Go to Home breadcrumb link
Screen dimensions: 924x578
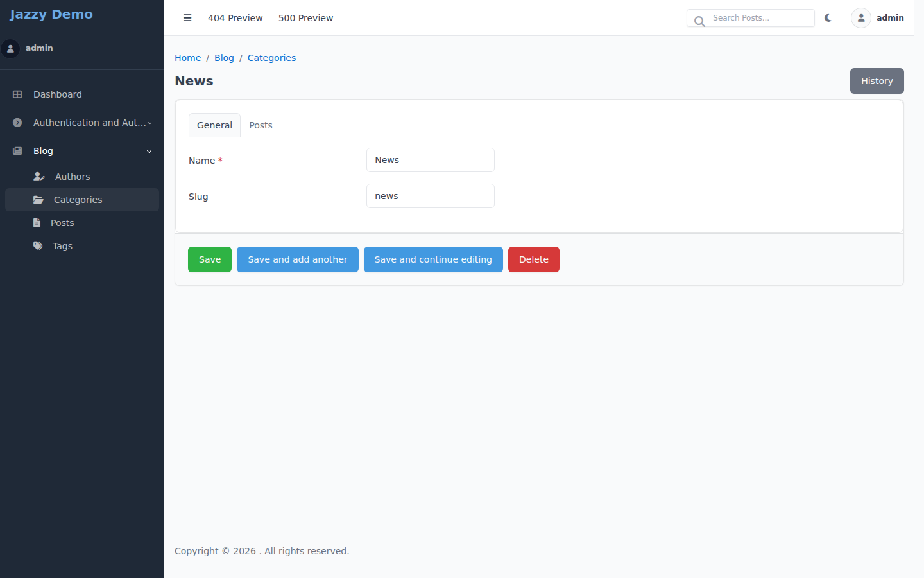click(188, 58)
